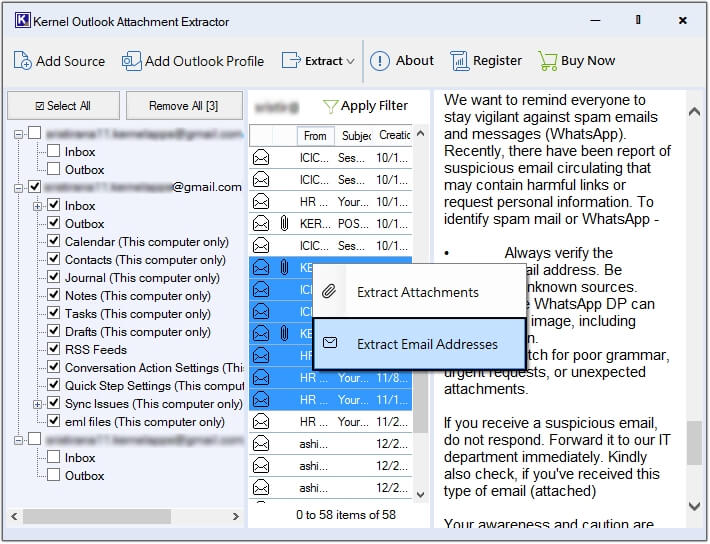Viewport: 710px width, 544px height.
Task: Collapse the first account tree node
Action: (x=19, y=135)
